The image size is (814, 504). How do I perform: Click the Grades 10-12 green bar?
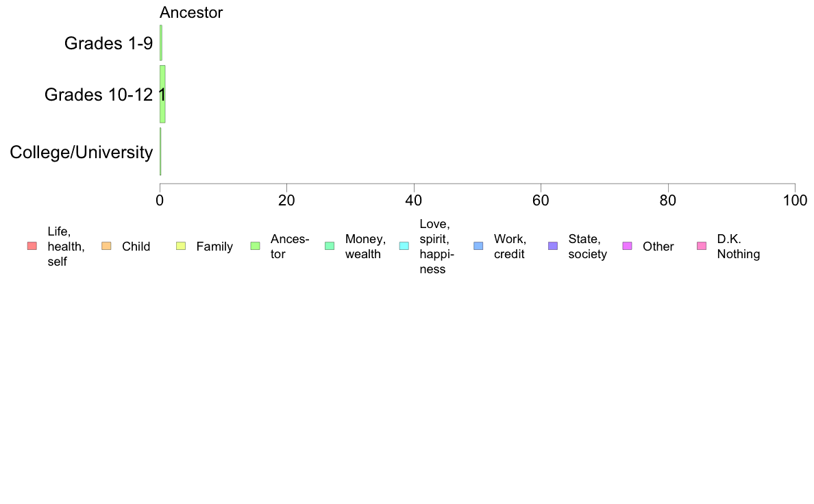coord(162,94)
